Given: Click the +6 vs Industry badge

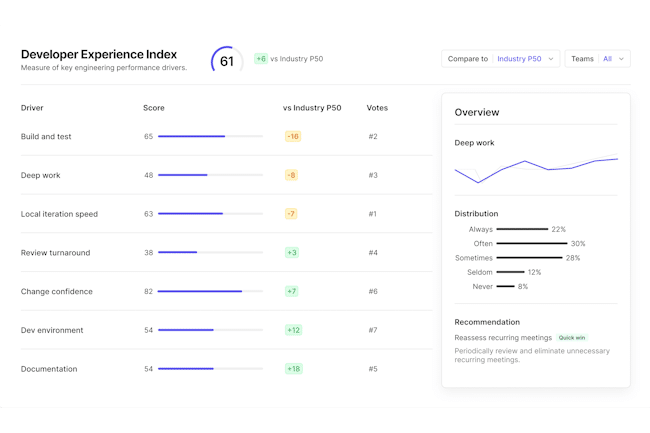Looking at the screenshot, I should [x=261, y=59].
